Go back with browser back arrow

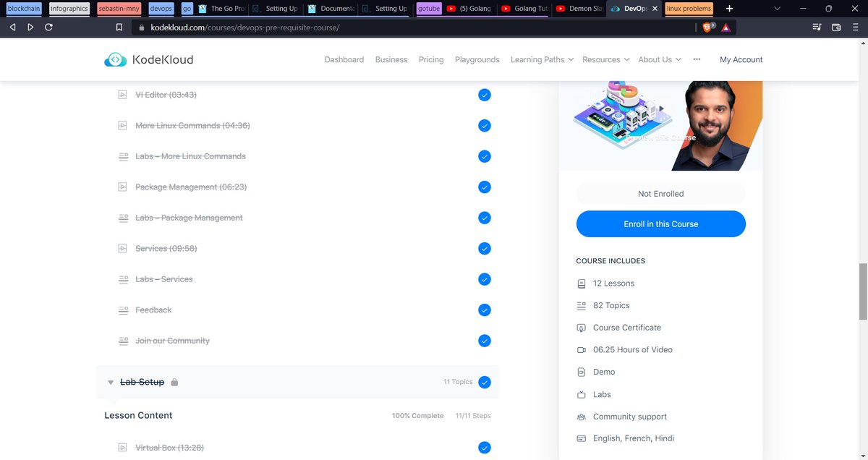(13, 27)
